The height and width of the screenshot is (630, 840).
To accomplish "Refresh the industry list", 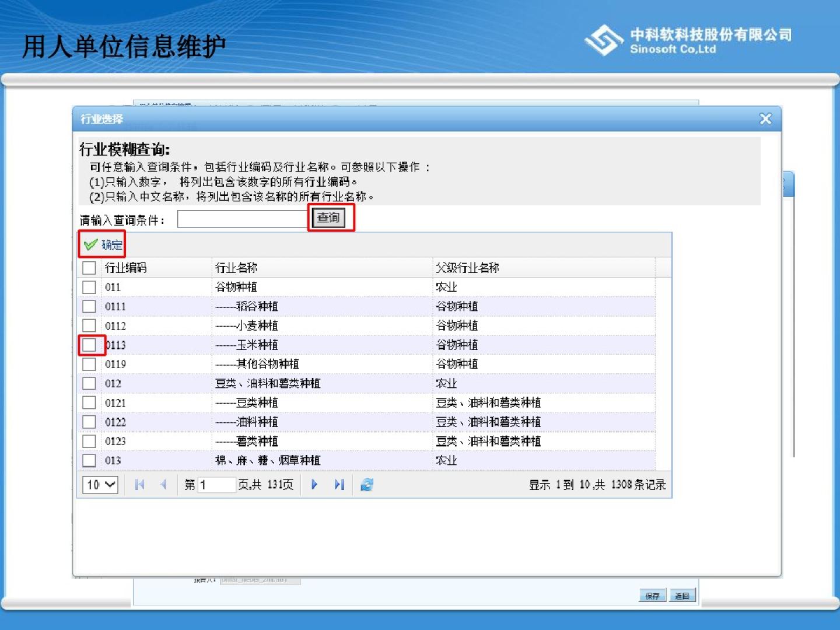I will tap(367, 485).
